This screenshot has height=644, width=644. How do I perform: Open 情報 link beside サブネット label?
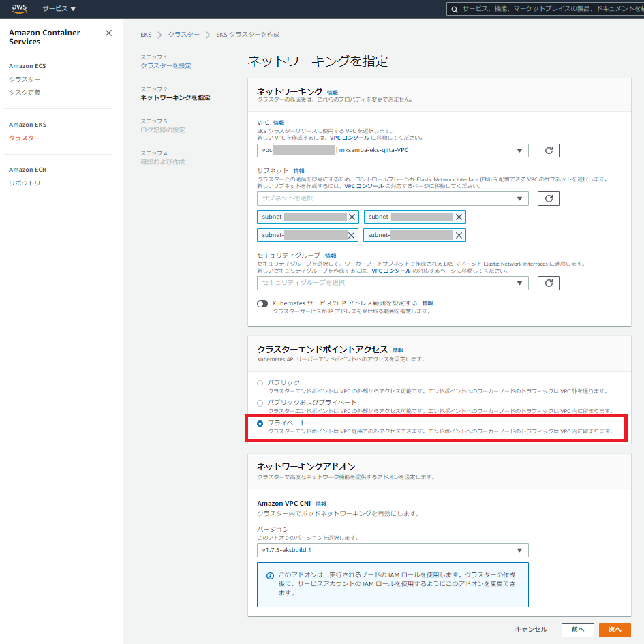(298, 171)
